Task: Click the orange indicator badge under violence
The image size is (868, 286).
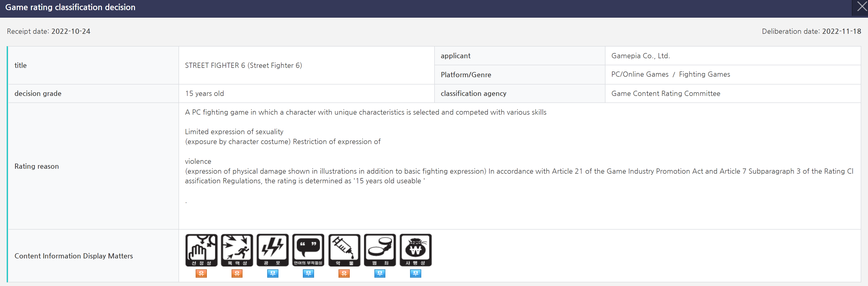Action: [x=237, y=273]
